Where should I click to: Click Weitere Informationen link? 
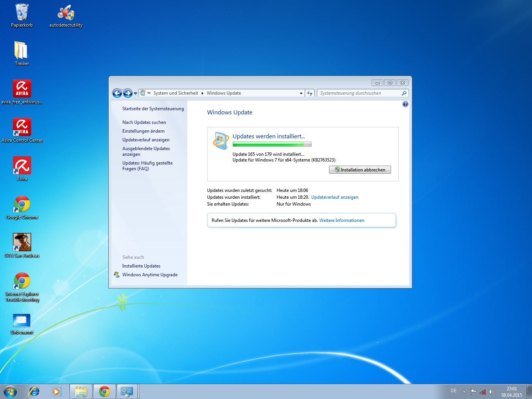coord(342,220)
